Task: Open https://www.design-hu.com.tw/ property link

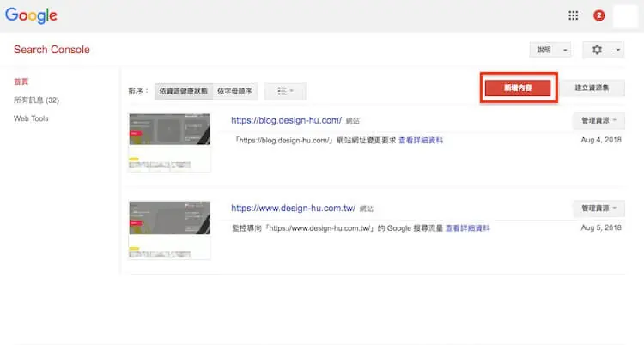Action: point(294,209)
